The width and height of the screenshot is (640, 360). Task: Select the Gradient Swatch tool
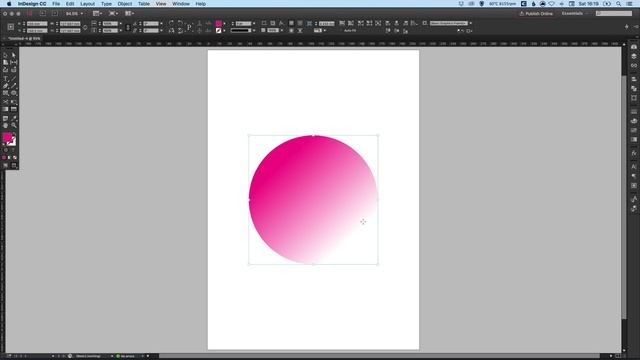coord(5,109)
